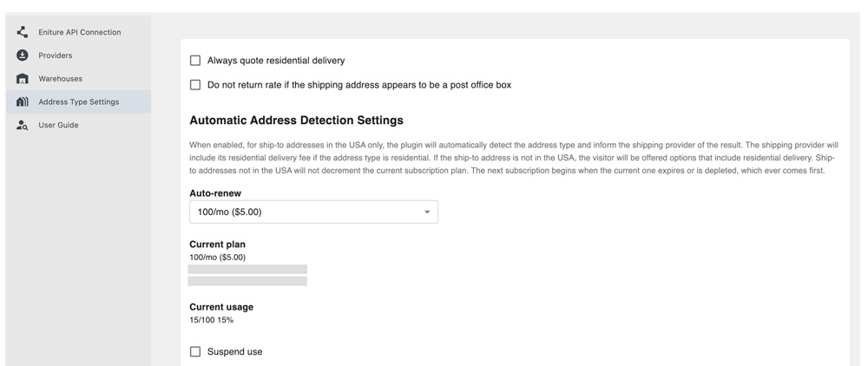Click the Address Type Settings icon
This screenshot has height=366, width=868.
point(23,101)
